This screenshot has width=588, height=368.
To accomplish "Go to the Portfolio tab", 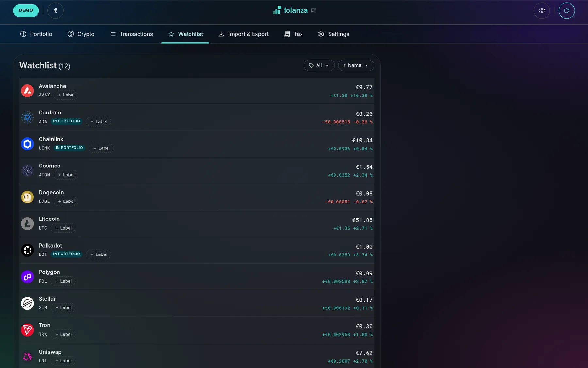I will 36,34.
